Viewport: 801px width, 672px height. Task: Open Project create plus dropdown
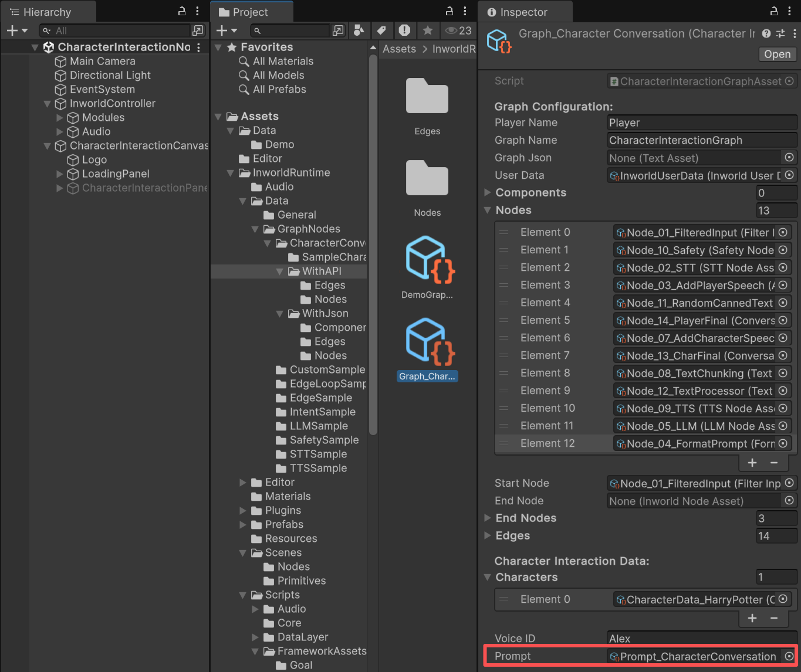pos(227,30)
